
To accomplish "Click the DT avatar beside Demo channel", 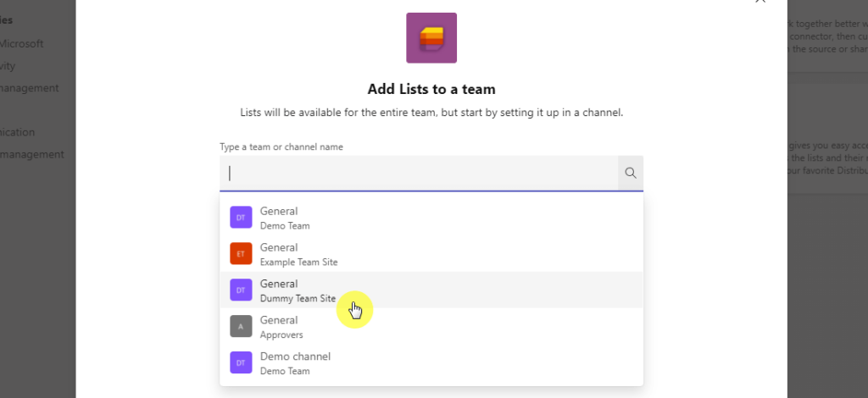I will [241, 362].
